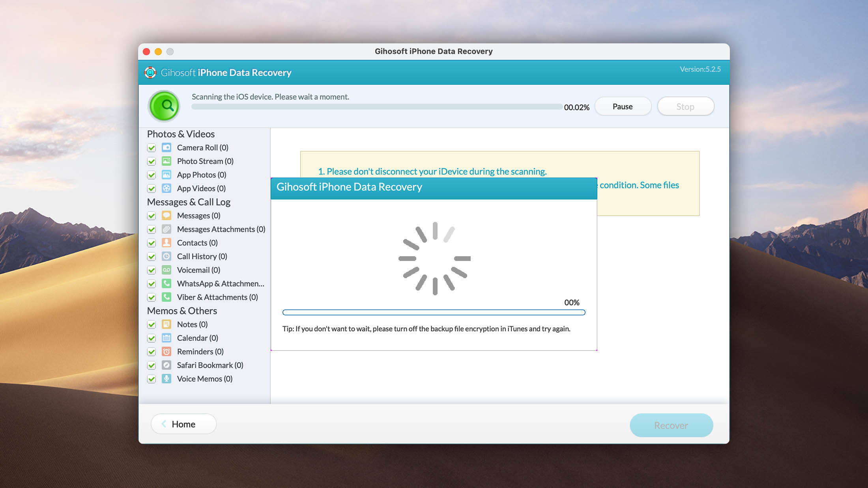Screen dimensions: 868x488
Task: Go back with the Home button
Action: (x=183, y=424)
